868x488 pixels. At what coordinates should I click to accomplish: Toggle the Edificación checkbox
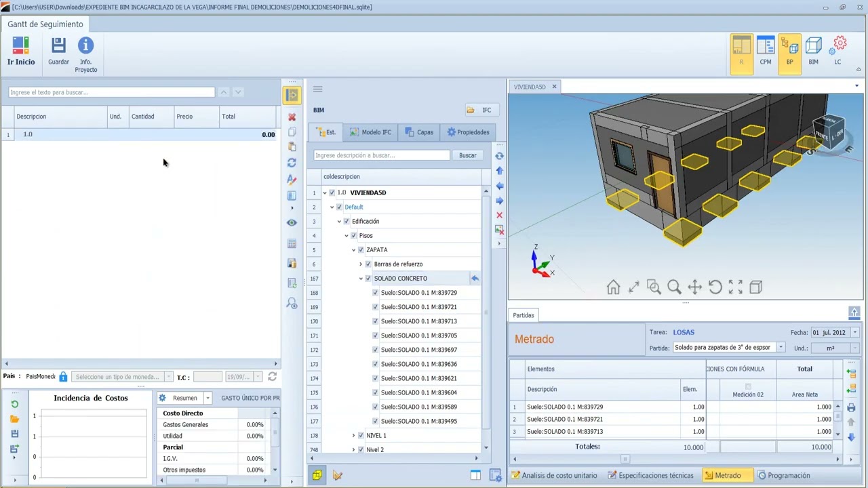click(347, 221)
